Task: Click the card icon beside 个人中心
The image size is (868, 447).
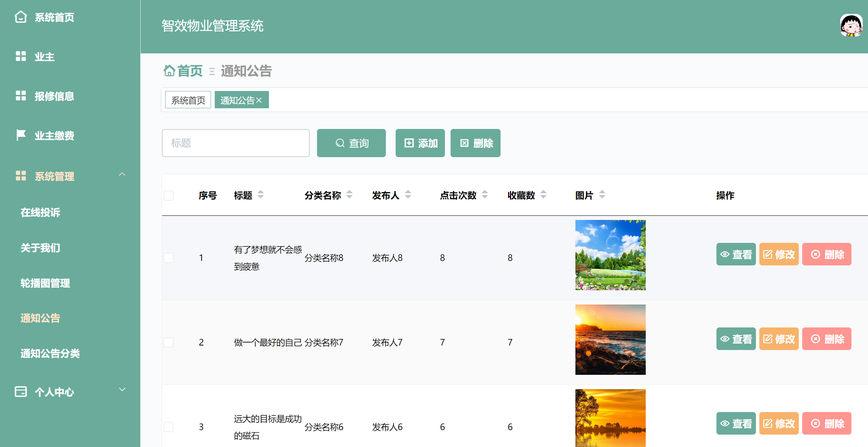Action: 21,391
